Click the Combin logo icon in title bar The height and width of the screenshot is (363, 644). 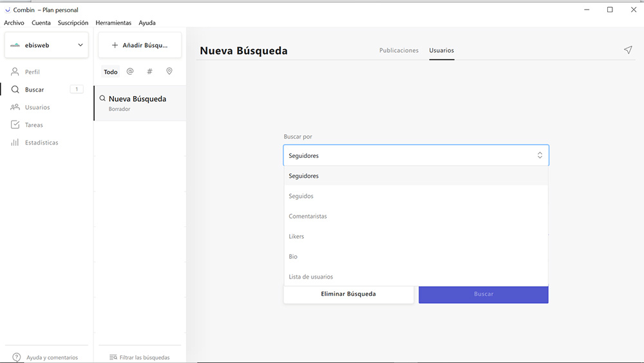pos(7,10)
